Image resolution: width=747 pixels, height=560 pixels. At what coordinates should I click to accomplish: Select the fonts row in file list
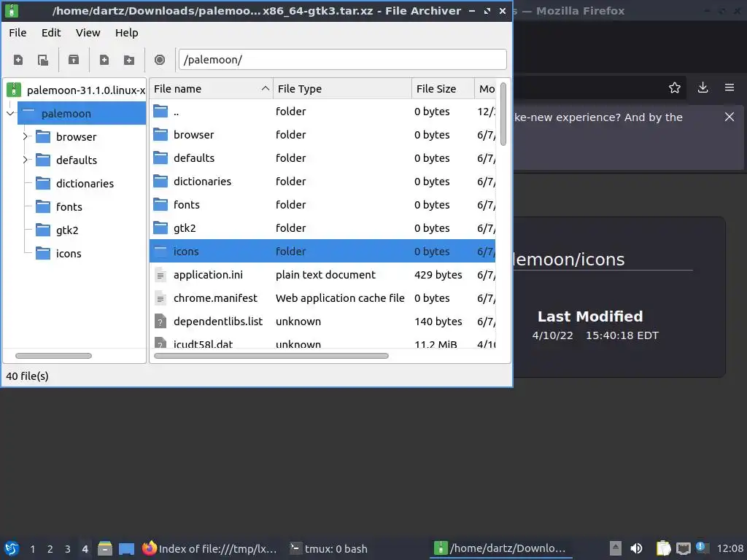pos(322,205)
